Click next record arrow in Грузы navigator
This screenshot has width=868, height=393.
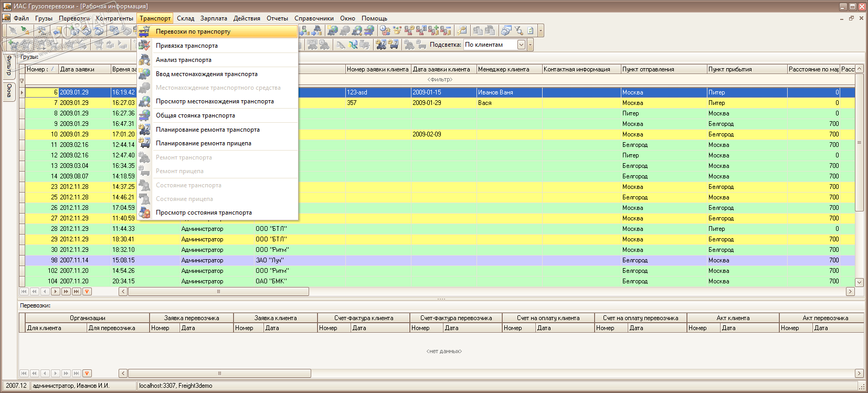pyautogui.click(x=56, y=291)
